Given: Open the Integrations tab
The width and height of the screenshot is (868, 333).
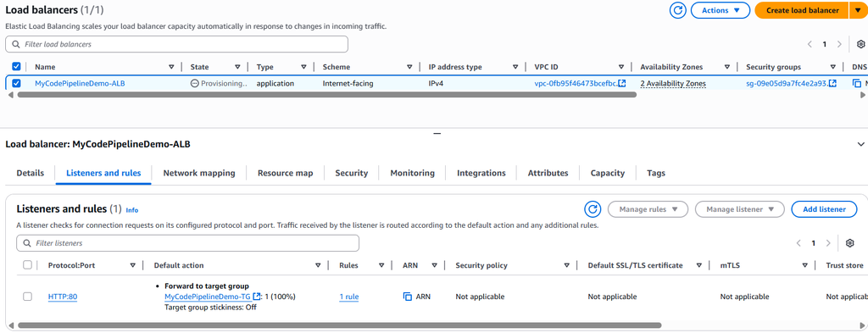Looking at the screenshot, I should coord(481,173).
